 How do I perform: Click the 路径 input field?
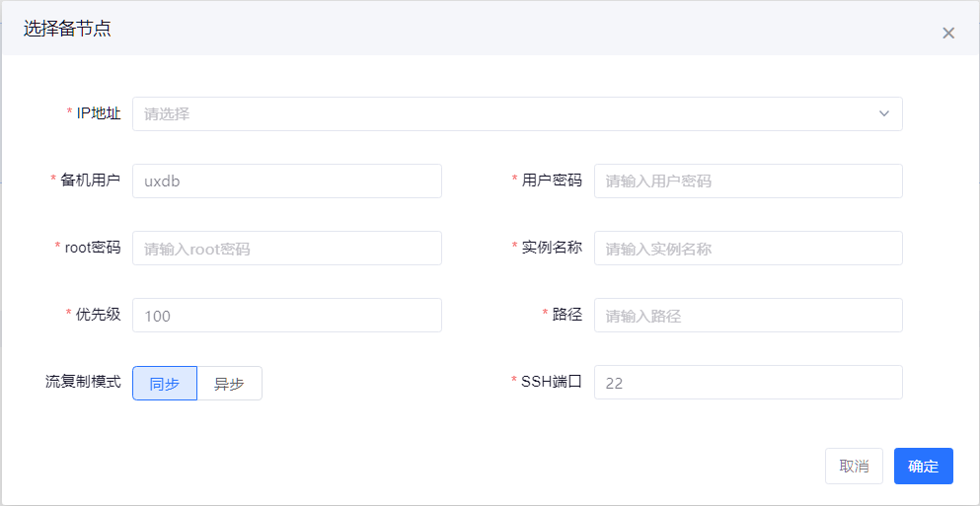(747, 315)
